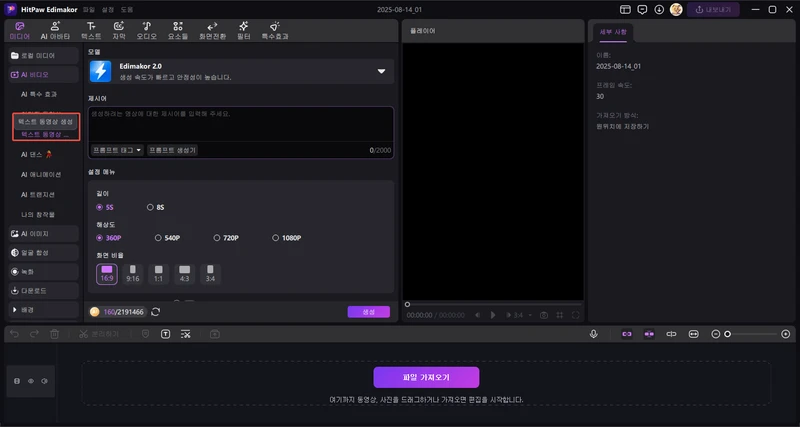Open AI 이미지 section
Screen dimensions: 800x427
pos(44,234)
